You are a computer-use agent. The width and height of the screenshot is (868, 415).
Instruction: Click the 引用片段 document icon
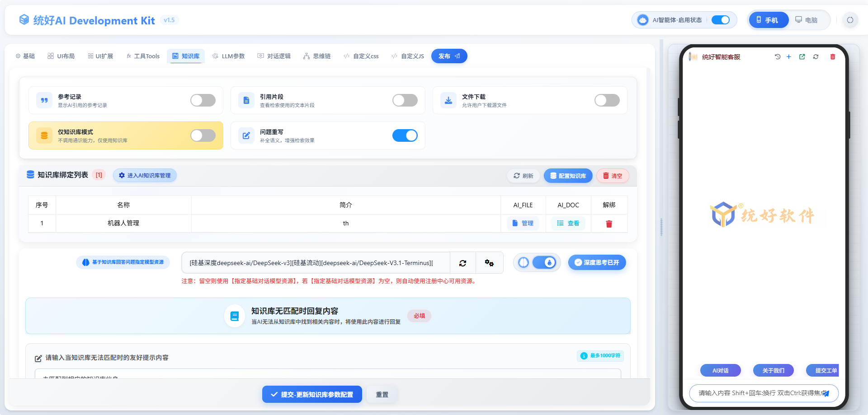pyautogui.click(x=246, y=100)
